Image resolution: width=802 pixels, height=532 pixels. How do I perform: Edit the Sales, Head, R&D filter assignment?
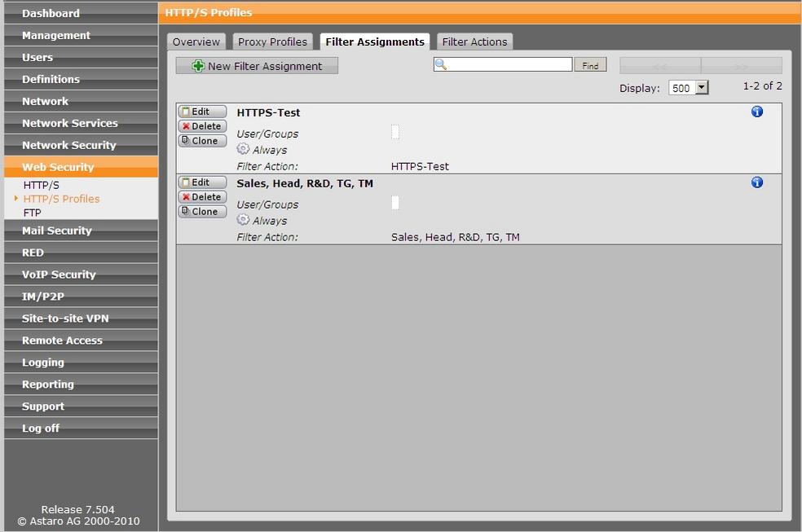coord(202,182)
